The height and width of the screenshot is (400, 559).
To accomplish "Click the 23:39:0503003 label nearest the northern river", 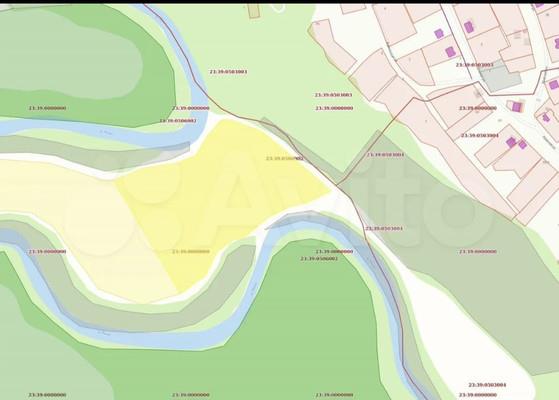I will [x=228, y=72].
